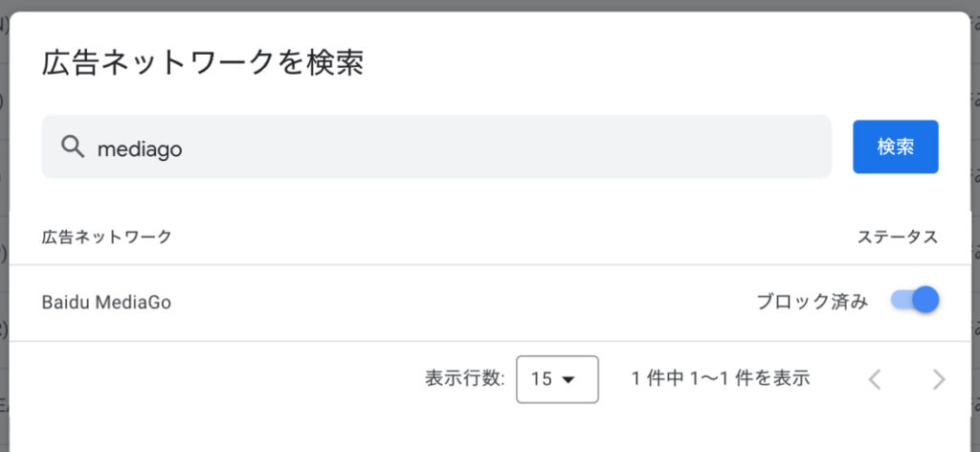Click the dimmed background outside the dialog
The height and width of the screenshot is (452, 980).
490,5
